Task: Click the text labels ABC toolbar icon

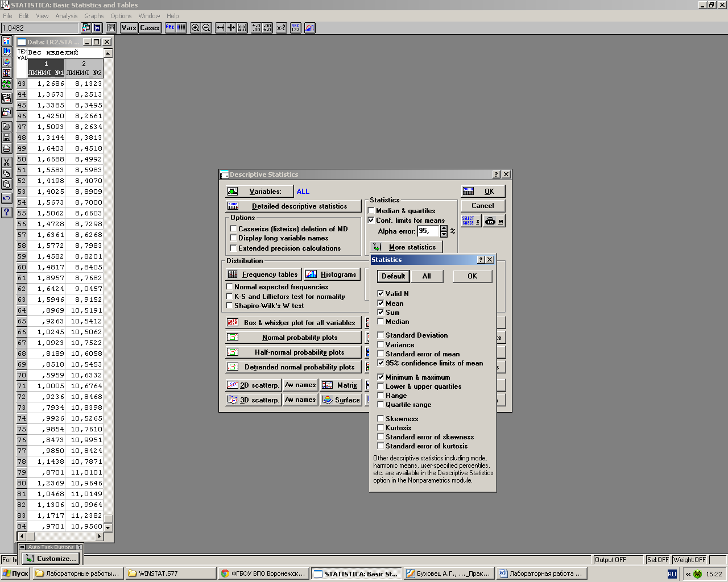Action: click(x=171, y=28)
